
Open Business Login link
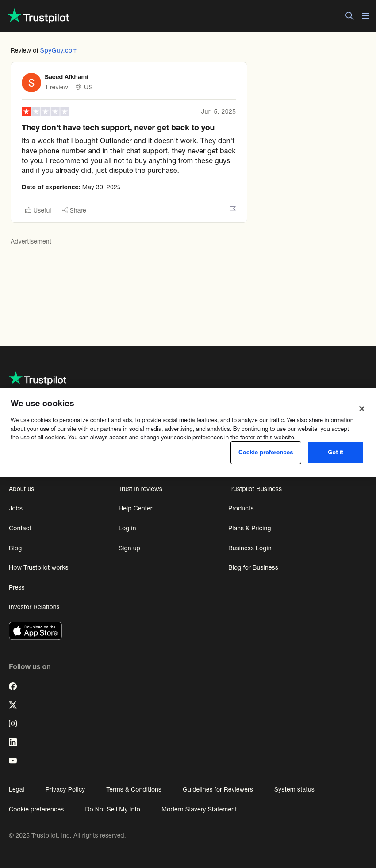point(249,548)
